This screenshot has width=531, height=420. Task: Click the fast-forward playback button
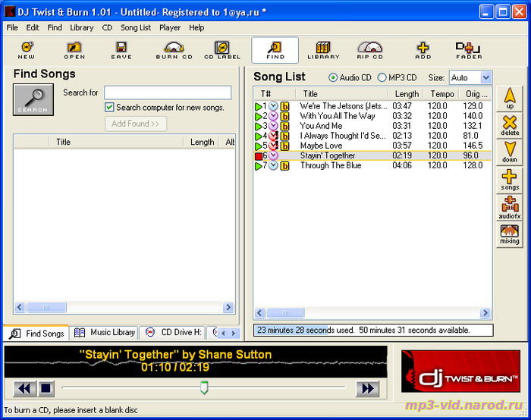click(x=368, y=388)
